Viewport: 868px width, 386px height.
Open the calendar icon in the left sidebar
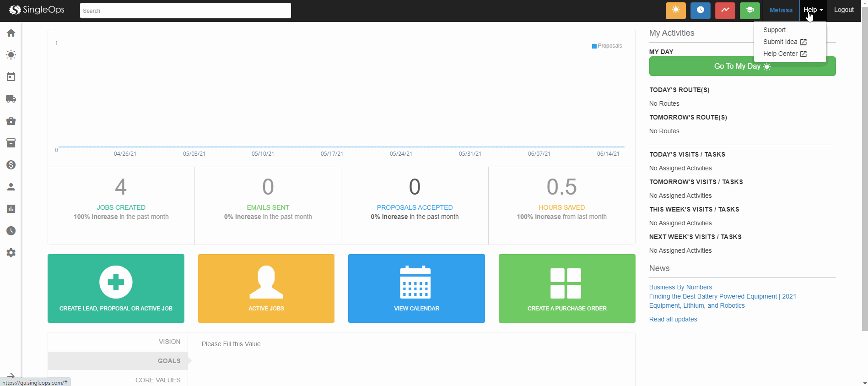[x=11, y=77]
